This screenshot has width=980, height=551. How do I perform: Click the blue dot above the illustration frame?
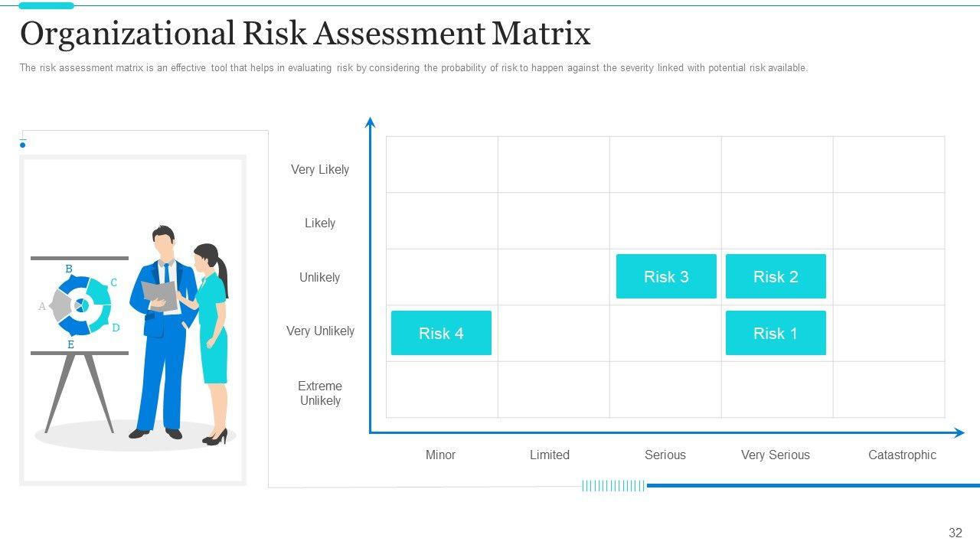(x=23, y=145)
